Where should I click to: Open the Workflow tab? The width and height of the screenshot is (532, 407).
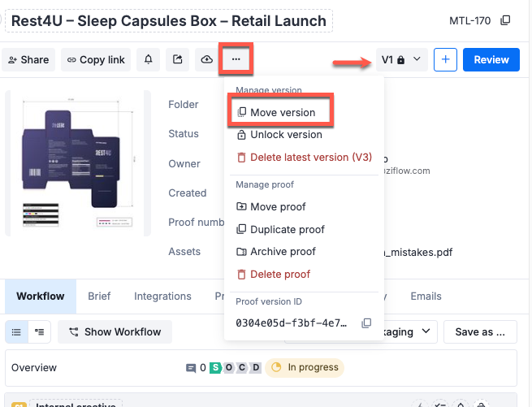pyautogui.click(x=41, y=296)
